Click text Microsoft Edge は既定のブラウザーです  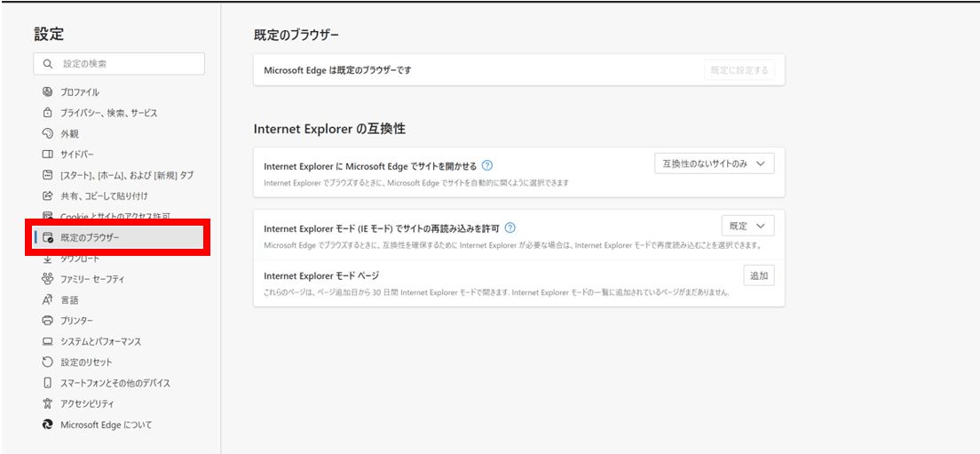[337, 70]
